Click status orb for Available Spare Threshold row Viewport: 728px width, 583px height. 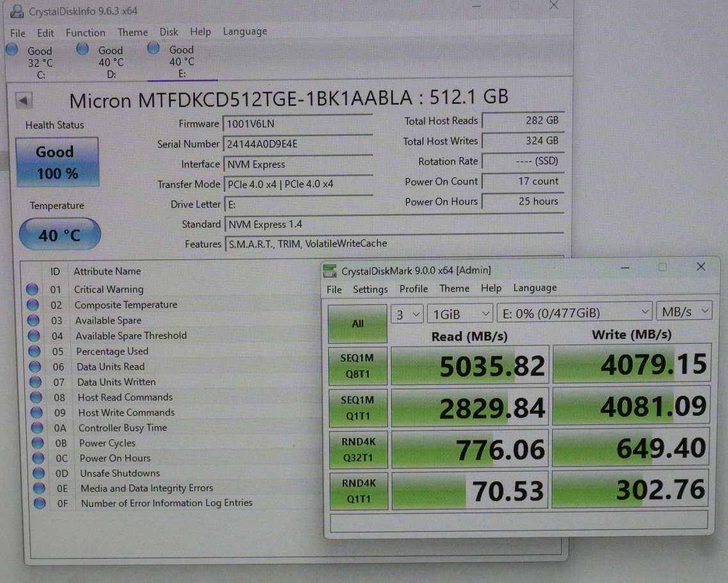[x=33, y=336]
